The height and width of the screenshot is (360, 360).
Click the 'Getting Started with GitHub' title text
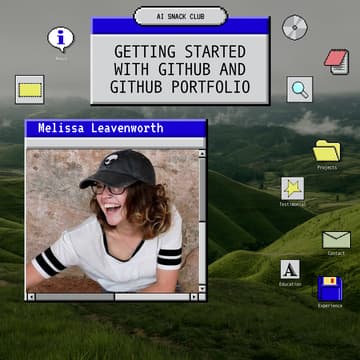(180, 69)
